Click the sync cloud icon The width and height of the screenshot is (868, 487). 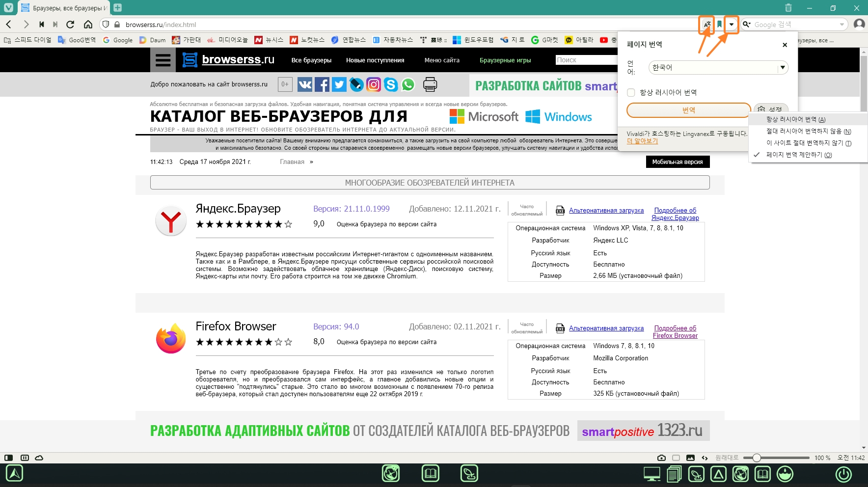click(39, 458)
